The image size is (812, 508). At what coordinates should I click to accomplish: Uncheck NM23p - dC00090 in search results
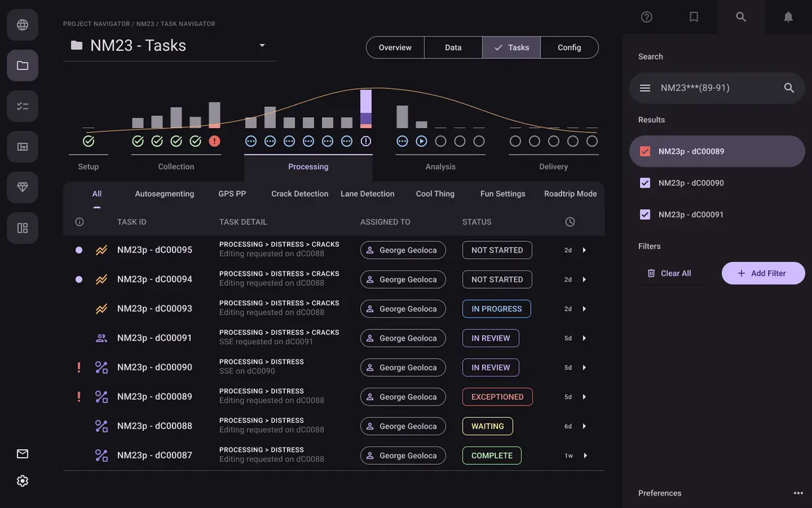click(645, 183)
